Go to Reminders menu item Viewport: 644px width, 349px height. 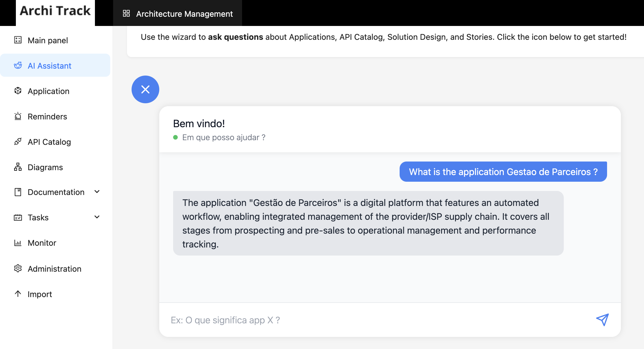point(55,117)
